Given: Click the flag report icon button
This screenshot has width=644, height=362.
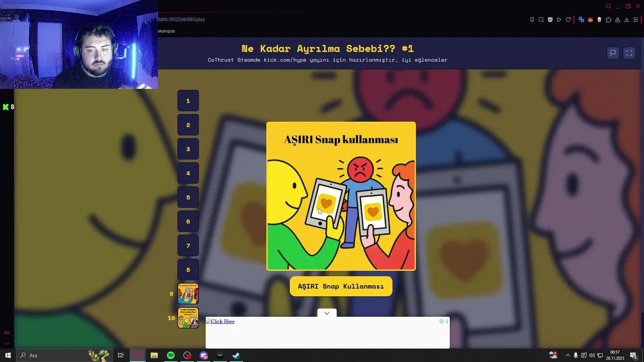Looking at the screenshot, I should point(613,53).
